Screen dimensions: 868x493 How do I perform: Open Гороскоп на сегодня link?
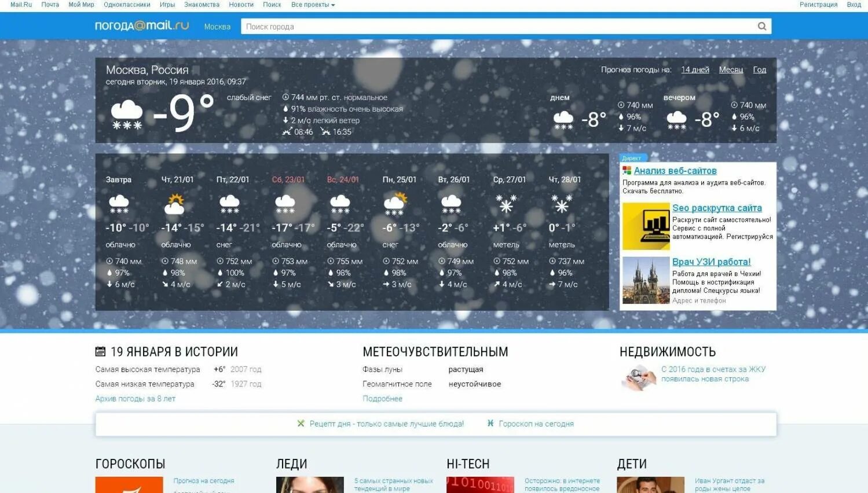536,424
